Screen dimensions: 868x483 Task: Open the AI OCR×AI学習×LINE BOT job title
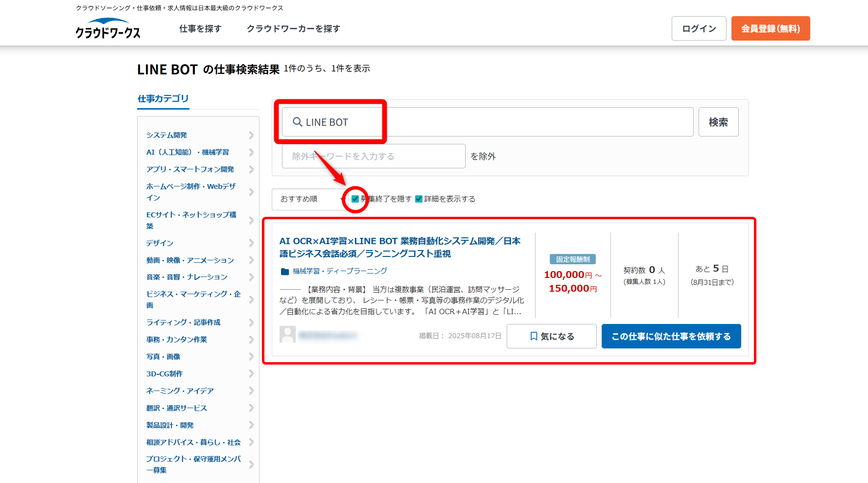(400, 247)
